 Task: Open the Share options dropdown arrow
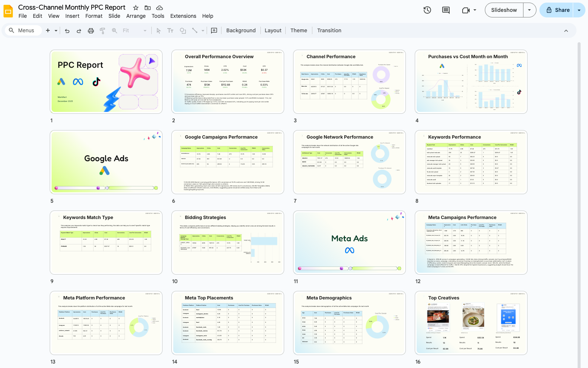point(579,10)
